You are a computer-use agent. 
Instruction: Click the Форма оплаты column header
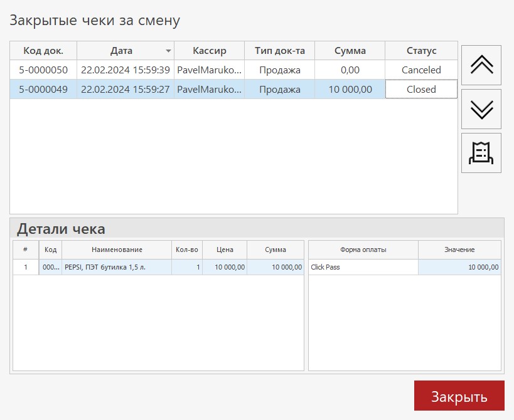point(363,249)
